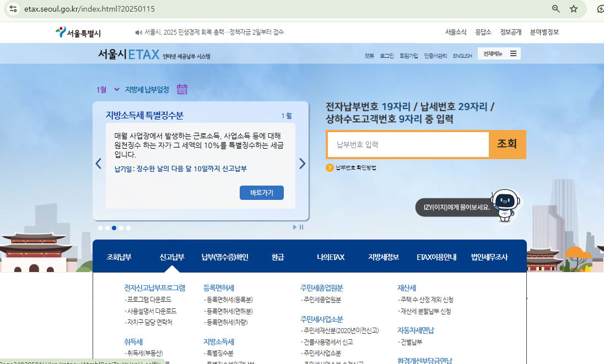Select the first carousel dot

coord(100,228)
